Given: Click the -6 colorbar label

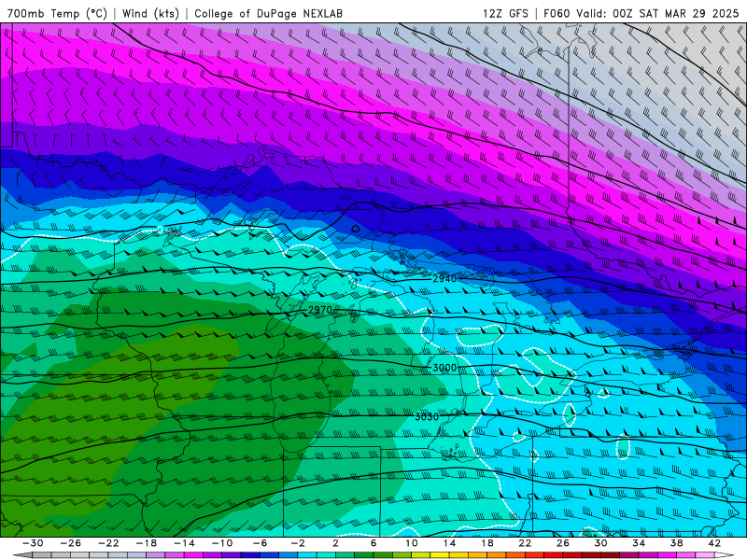Looking at the screenshot, I should [261, 543].
